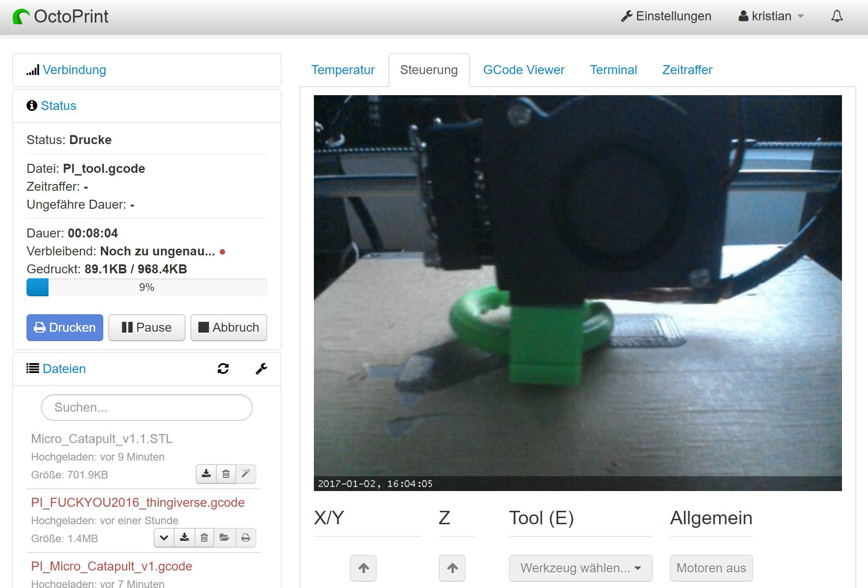
Task: Download PI_FUCKYOU2016_thingiverse.gcode file
Action: [x=184, y=538]
